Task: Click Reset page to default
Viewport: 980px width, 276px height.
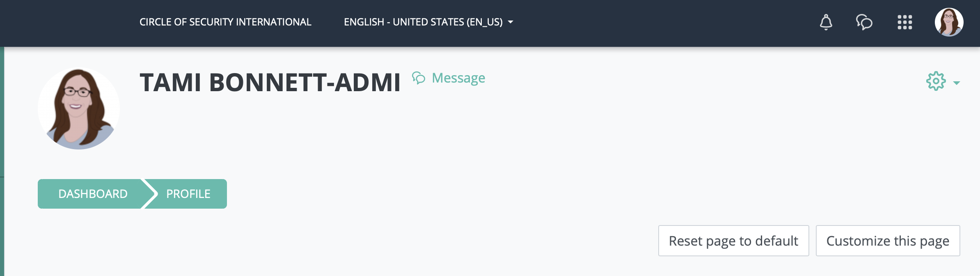Action: 733,241
